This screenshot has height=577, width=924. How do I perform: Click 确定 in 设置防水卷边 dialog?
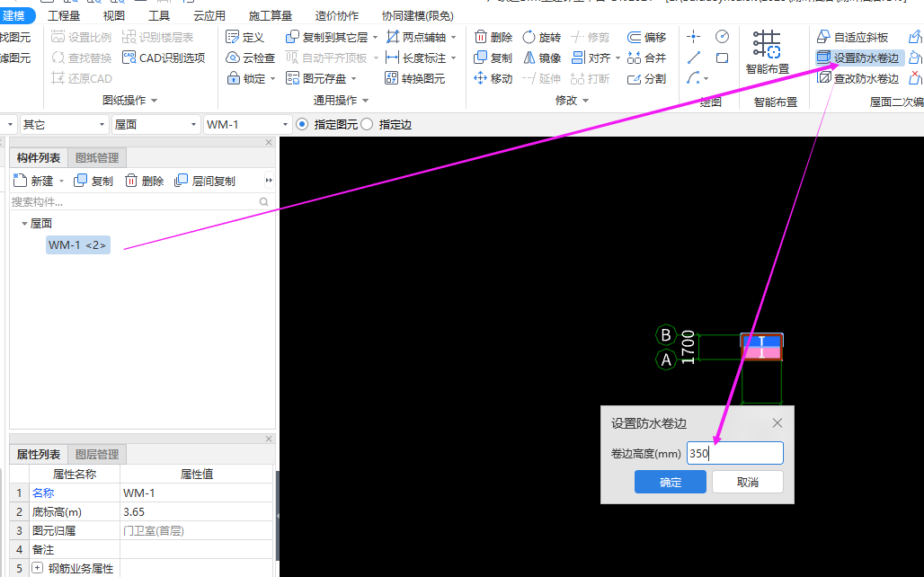(670, 482)
